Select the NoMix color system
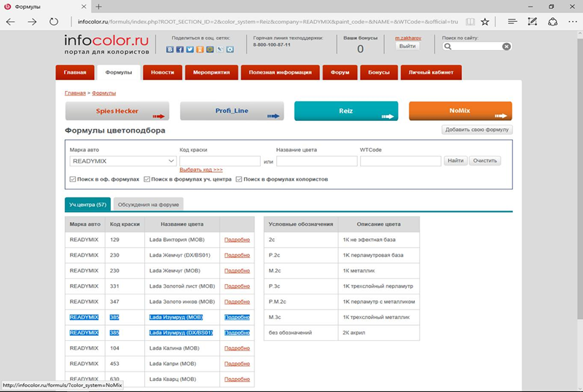The image size is (583, 392). click(461, 111)
